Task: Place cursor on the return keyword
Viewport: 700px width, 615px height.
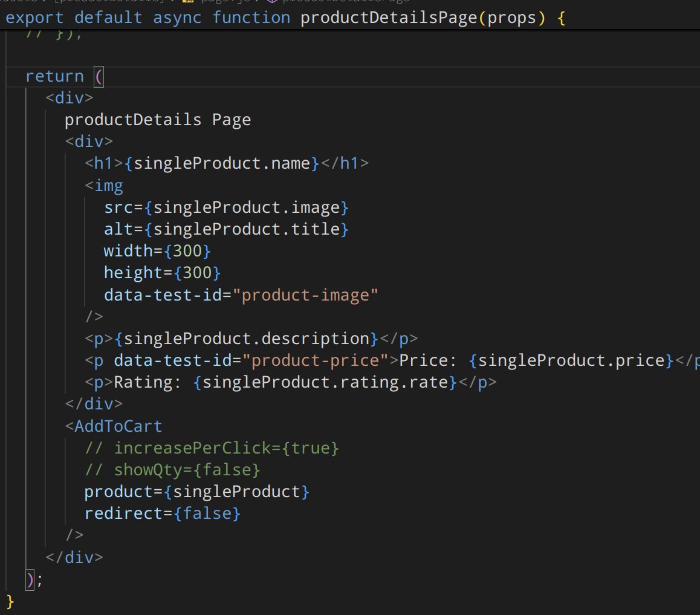Action: point(54,76)
